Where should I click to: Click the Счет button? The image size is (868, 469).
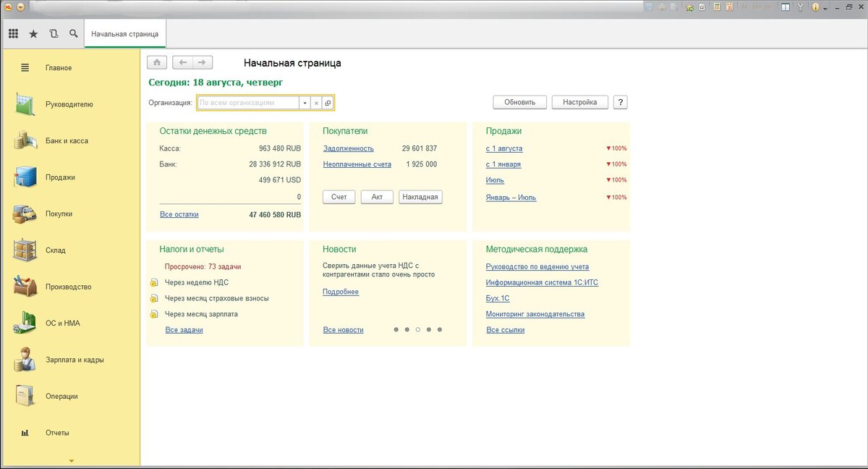339,197
